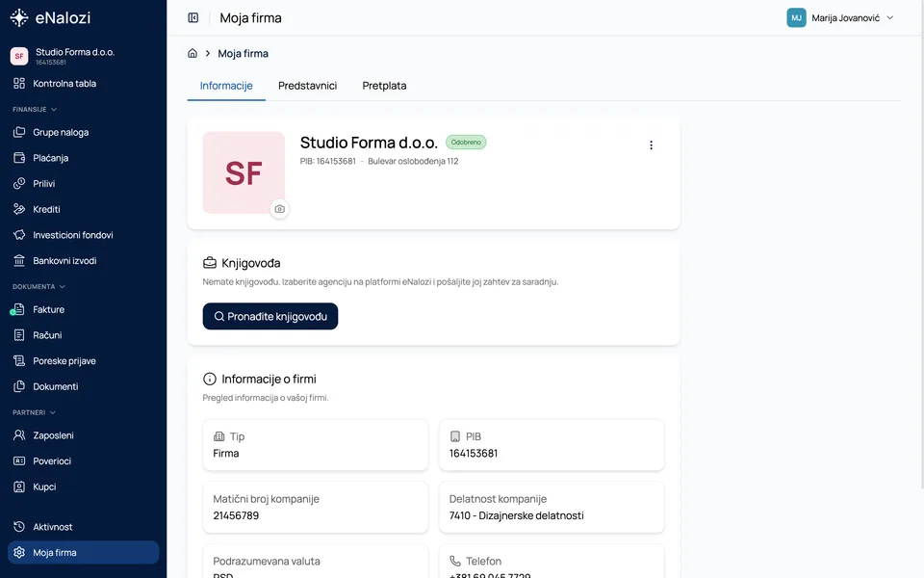
Task: Select the SF company logo thumbnail
Action: (x=244, y=172)
